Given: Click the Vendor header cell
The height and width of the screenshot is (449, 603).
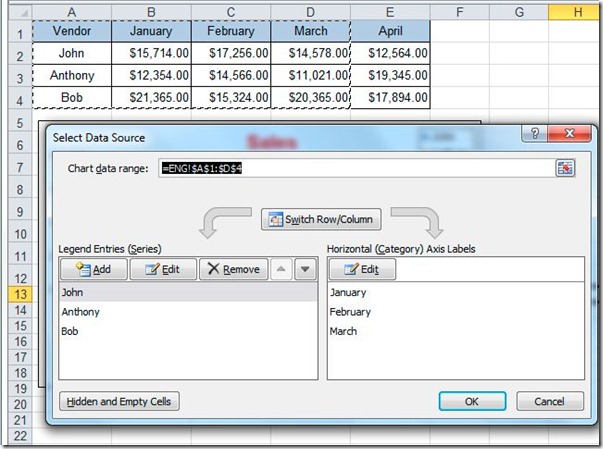Looking at the screenshot, I should (72, 31).
